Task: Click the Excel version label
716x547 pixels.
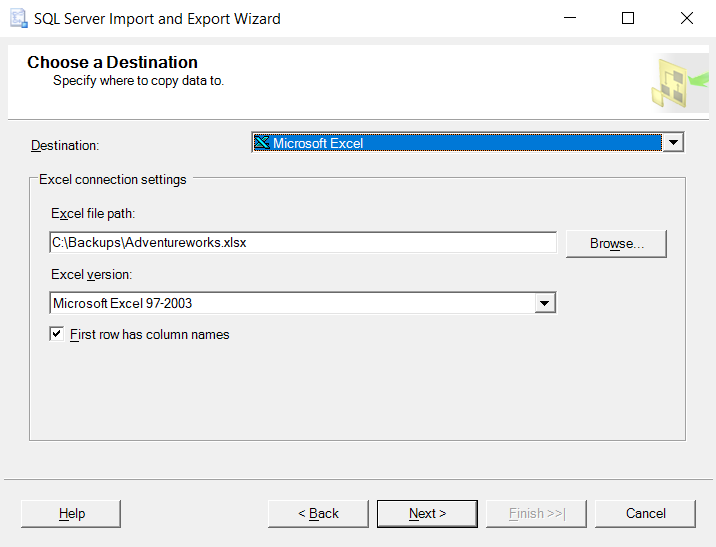Action: coord(91,274)
